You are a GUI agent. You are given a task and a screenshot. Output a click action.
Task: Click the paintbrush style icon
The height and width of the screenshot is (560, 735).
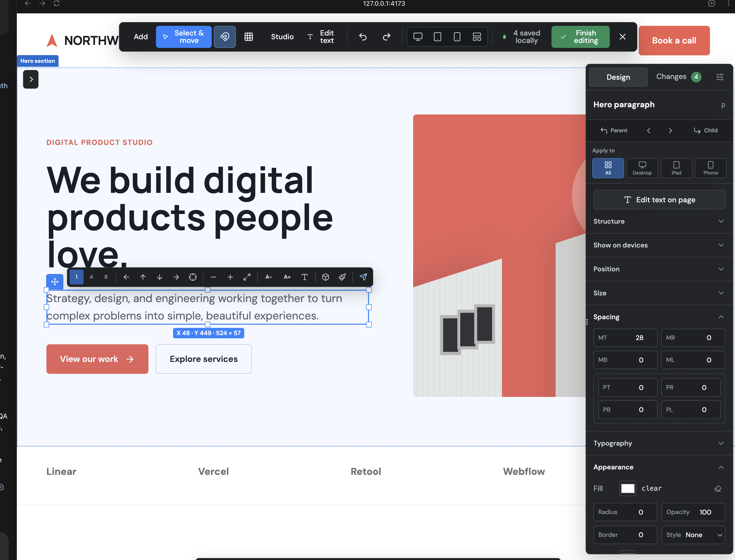pos(342,277)
